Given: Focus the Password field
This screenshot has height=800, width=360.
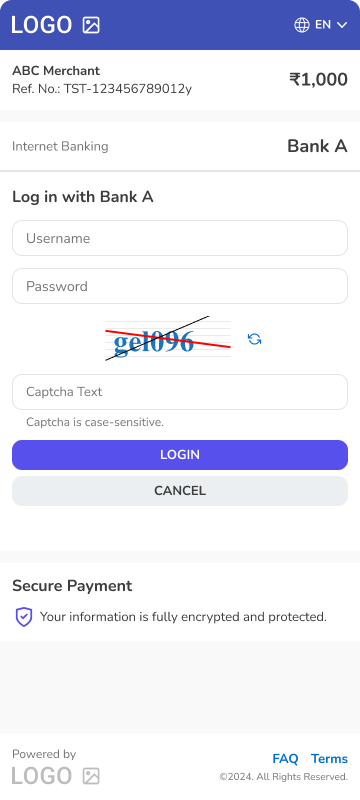Looking at the screenshot, I should tap(180, 286).
